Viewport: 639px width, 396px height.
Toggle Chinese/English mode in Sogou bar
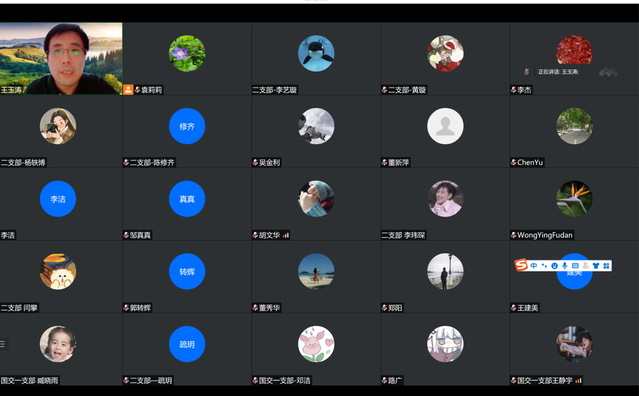tap(533, 266)
